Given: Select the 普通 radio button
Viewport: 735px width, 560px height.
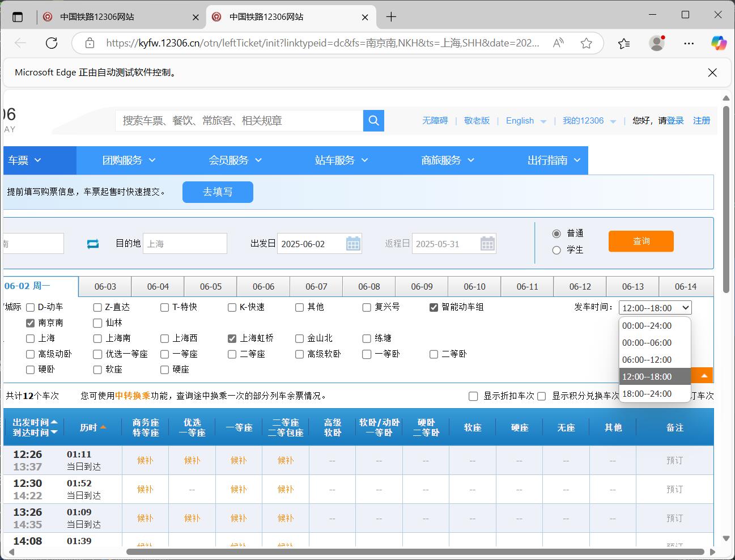Looking at the screenshot, I should point(556,234).
